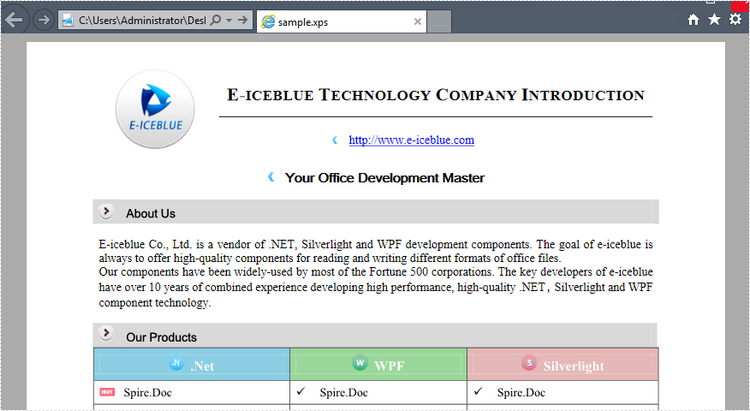This screenshot has height=411, width=750.
Task: Click Spire.Doc in the Silverlight column
Action: [521, 392]
